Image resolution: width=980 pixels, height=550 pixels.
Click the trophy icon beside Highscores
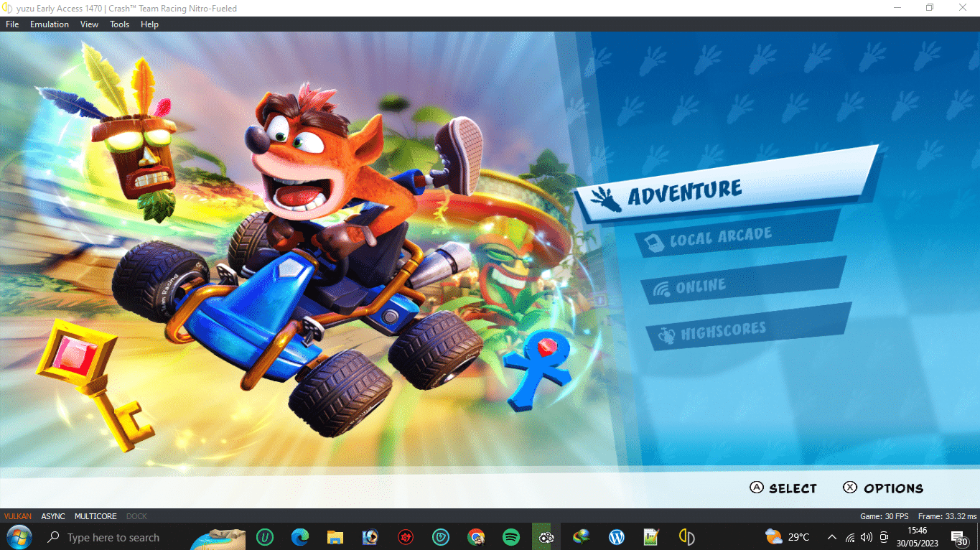pos(666,336)
